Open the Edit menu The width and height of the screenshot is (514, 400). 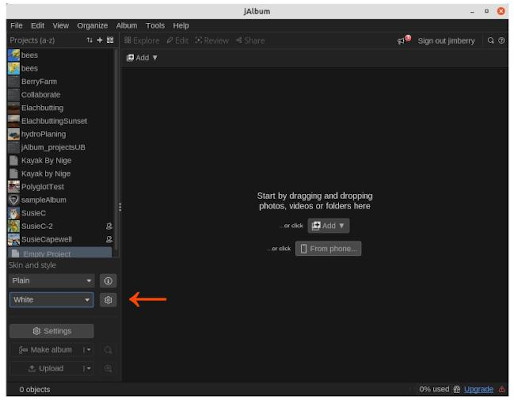click(x=38, y=26)
